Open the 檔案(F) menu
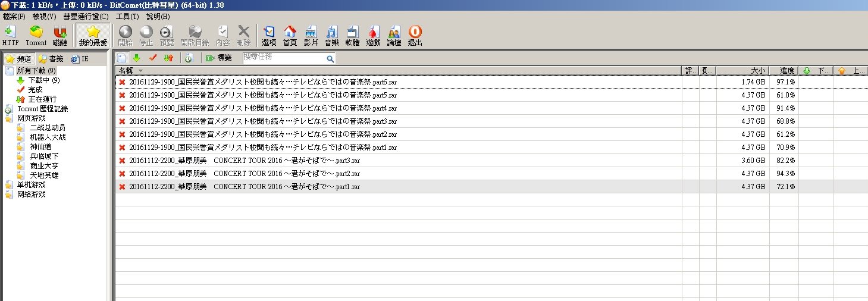 pos(14,16)
